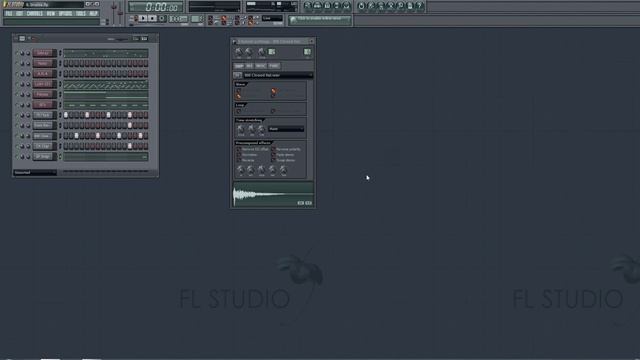Click the sample waveform preview
This screenshot has width=640, height=360.
[273, 195]
